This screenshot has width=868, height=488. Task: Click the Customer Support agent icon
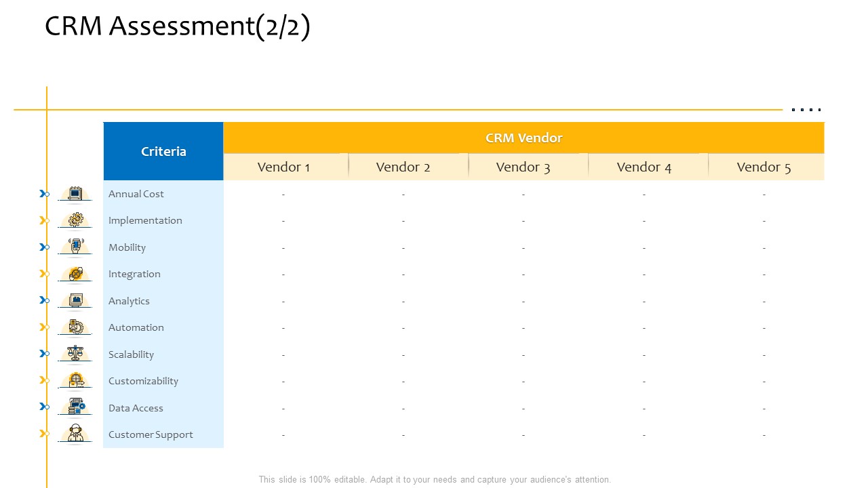point(75,434)
